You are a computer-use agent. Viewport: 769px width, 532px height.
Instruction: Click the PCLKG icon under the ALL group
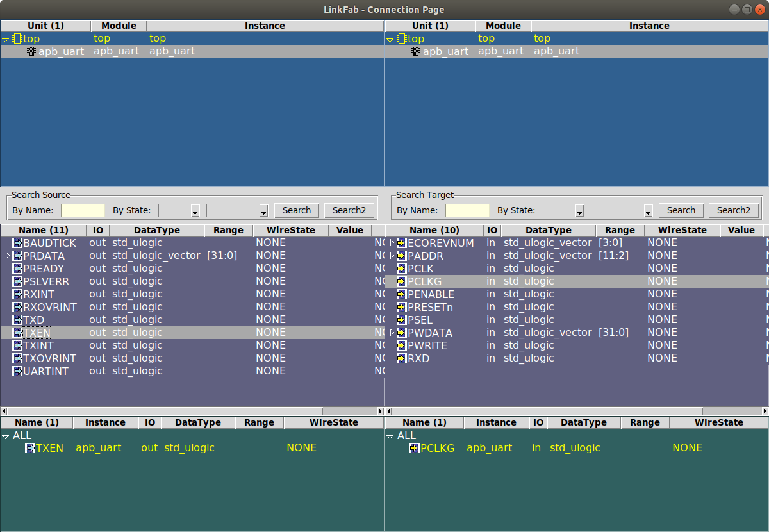[415, 448]
